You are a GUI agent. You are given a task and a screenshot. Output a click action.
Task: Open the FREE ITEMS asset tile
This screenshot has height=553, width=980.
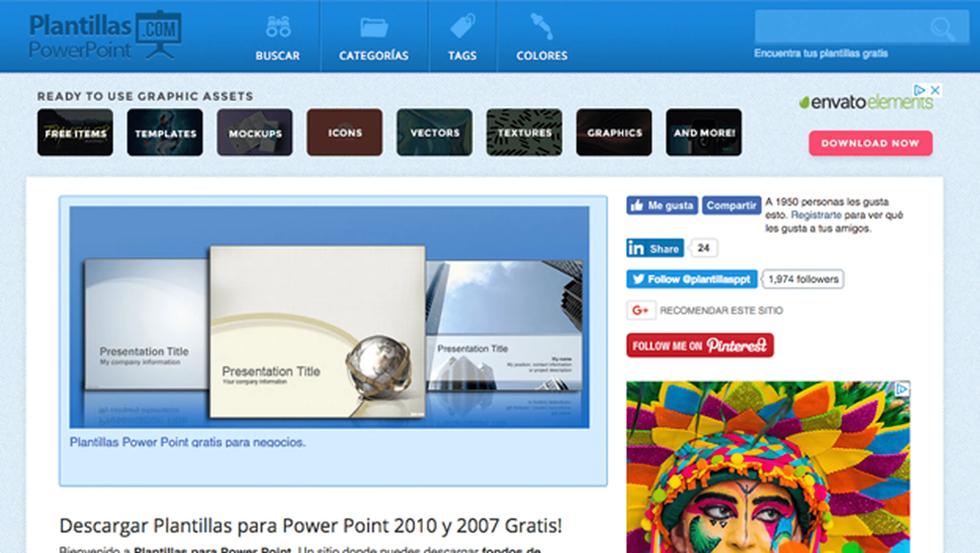tap(75, 133)
